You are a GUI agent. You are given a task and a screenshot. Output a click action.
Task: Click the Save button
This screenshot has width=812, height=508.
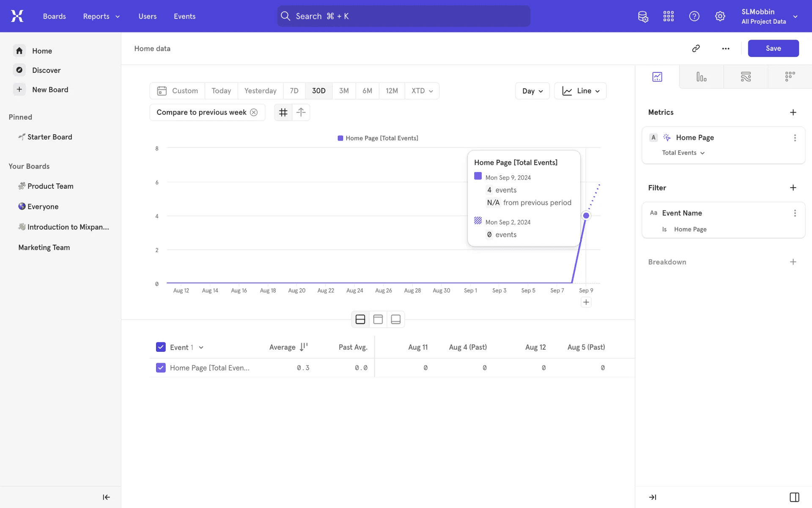pos(773,48)
